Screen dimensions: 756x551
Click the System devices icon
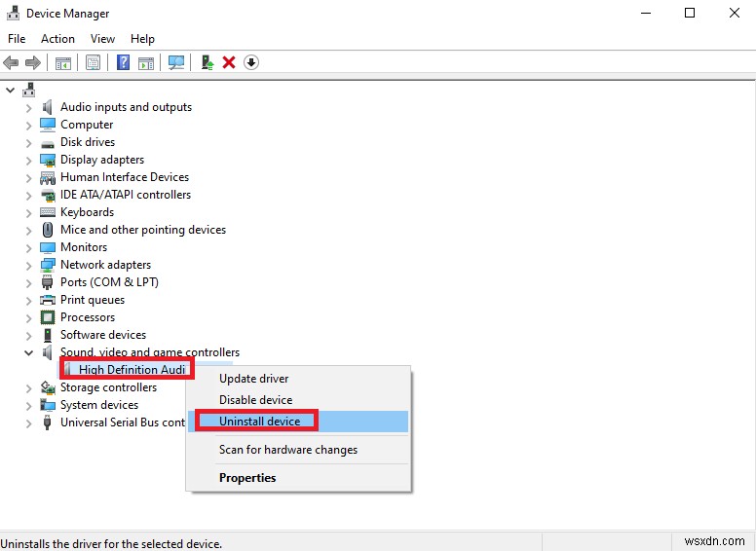click(48, 405)
